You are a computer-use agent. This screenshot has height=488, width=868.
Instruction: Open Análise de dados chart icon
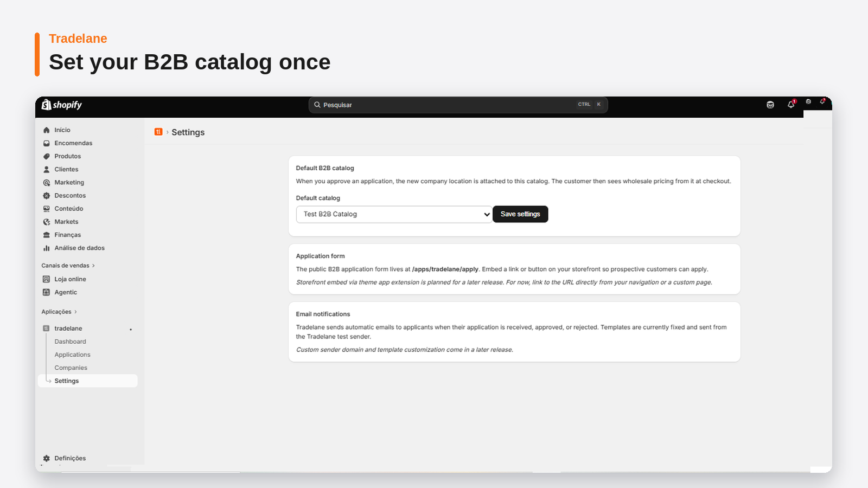(47, 248)
